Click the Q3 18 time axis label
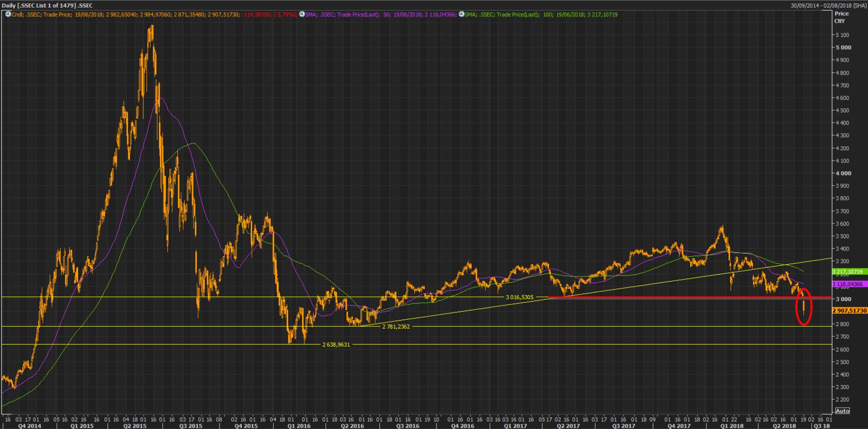 coord(822,426)
